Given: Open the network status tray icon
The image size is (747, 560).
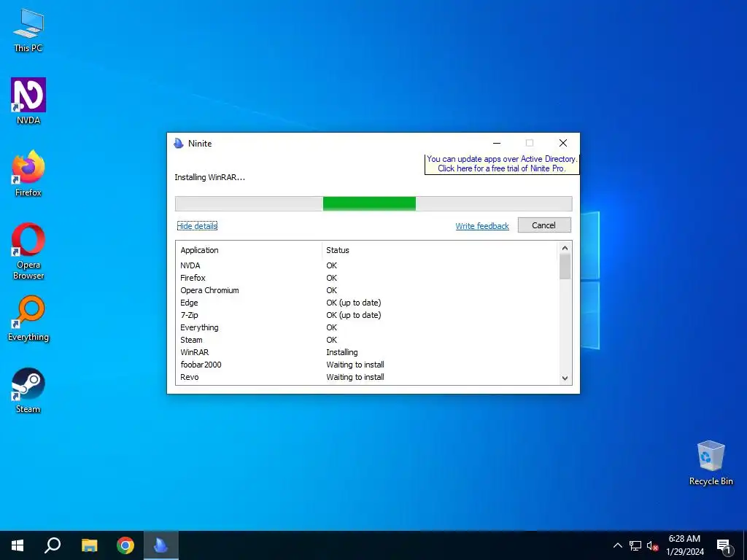Looking at the screenshot, I should [x=635, y=545].
